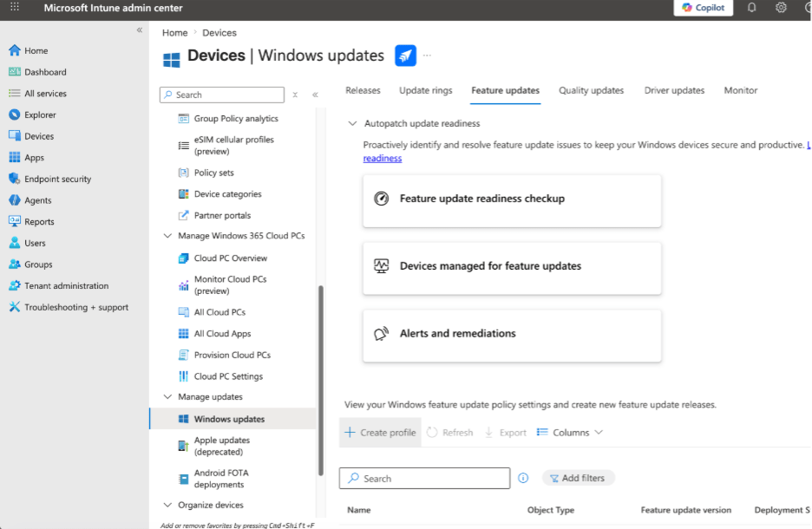Select Windows updates in submenu

(x=233, y=419)
